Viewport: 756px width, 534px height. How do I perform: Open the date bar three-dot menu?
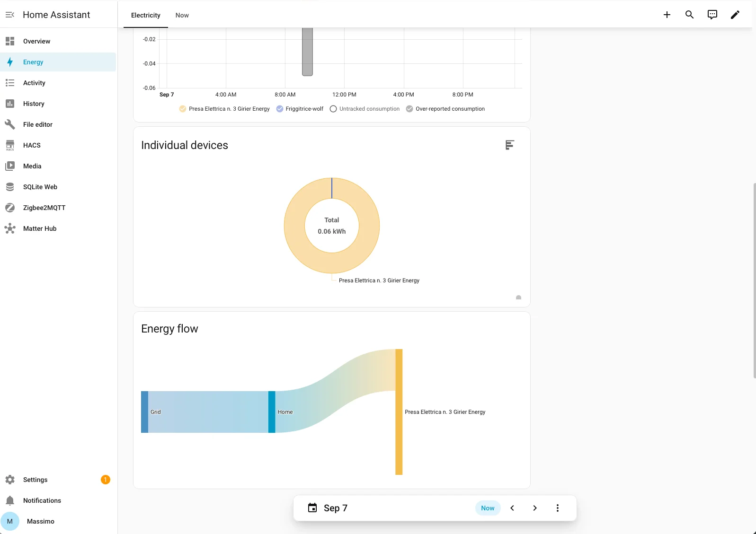[x=558, y=508]
